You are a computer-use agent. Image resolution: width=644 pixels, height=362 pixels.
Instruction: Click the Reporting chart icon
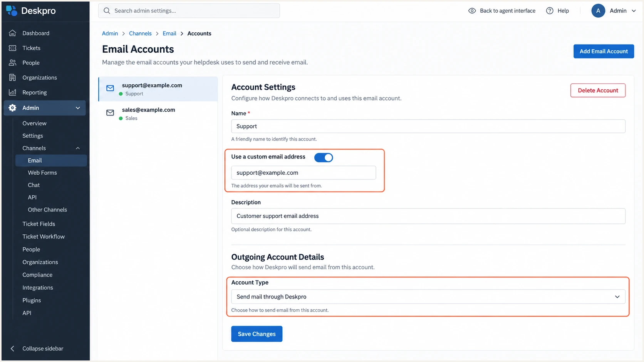pos(12,92)
